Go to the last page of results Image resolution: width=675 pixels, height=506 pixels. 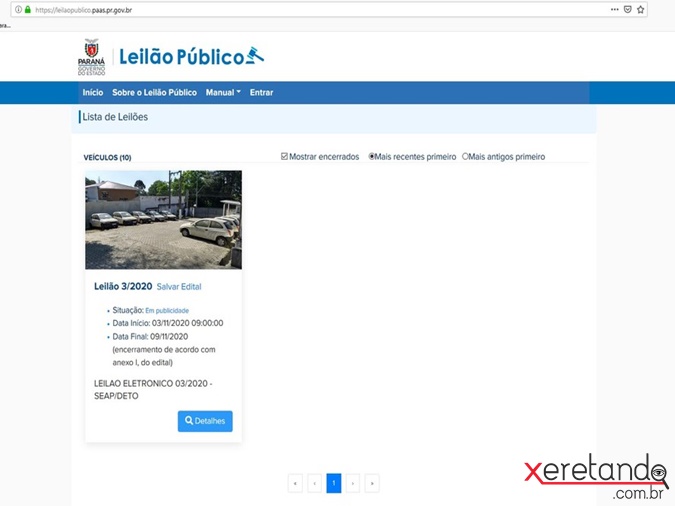click(x=372, y=484)
